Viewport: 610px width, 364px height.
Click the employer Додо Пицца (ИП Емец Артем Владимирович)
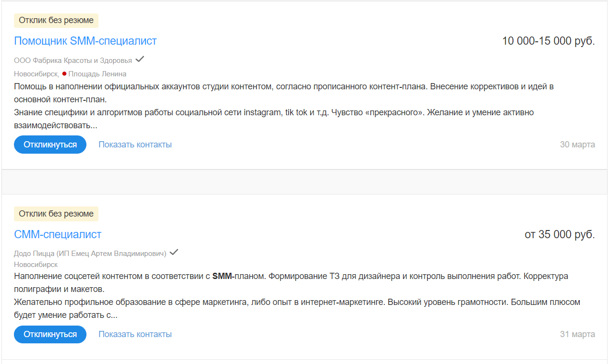89,253
